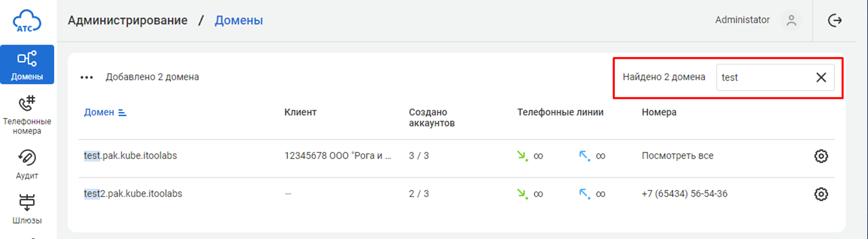Open the Шлюзы section
This screenshot has height=239, width=868.
pos(27,209)
